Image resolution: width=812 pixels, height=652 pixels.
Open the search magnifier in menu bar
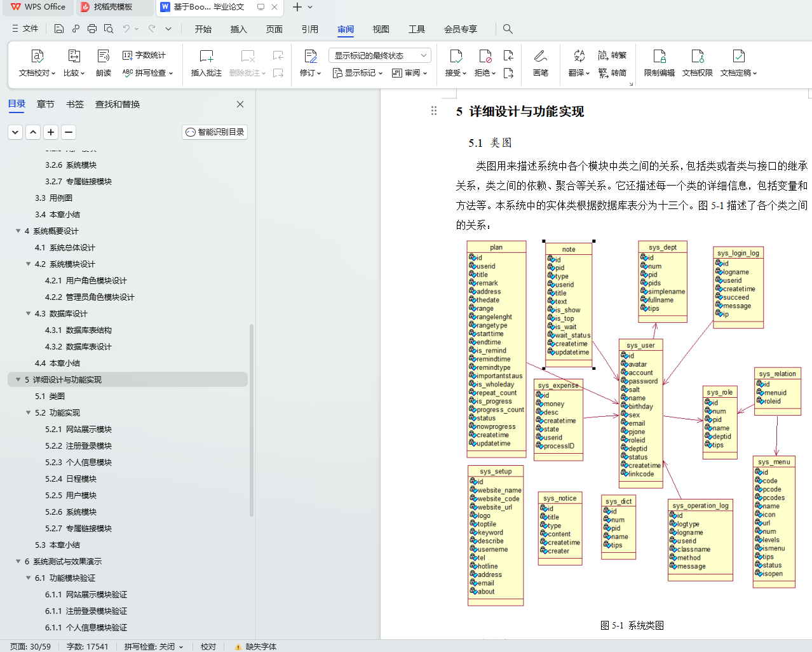coord(508,29)
